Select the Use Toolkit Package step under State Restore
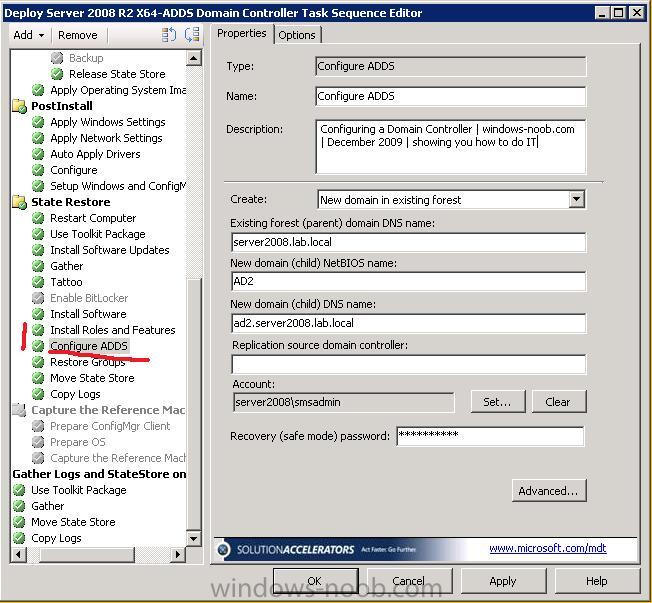The width and height of the screenshot is (652, 603). (x=98, y=234)
